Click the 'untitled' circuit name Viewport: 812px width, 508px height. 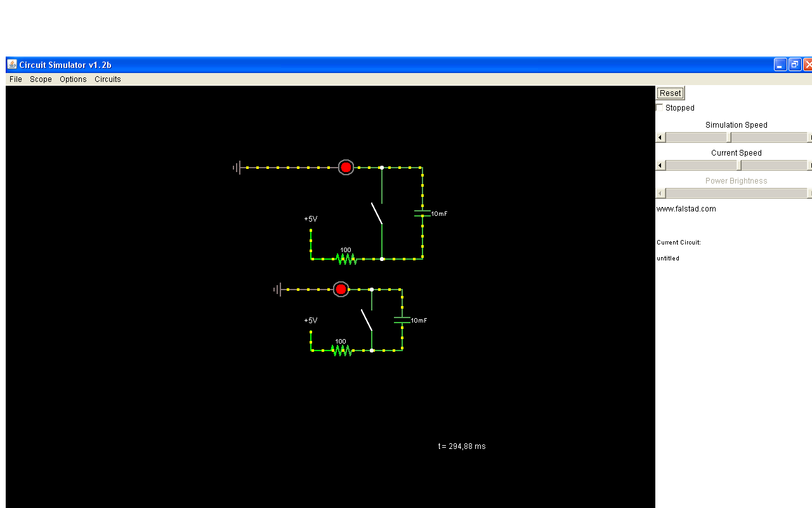668,258
